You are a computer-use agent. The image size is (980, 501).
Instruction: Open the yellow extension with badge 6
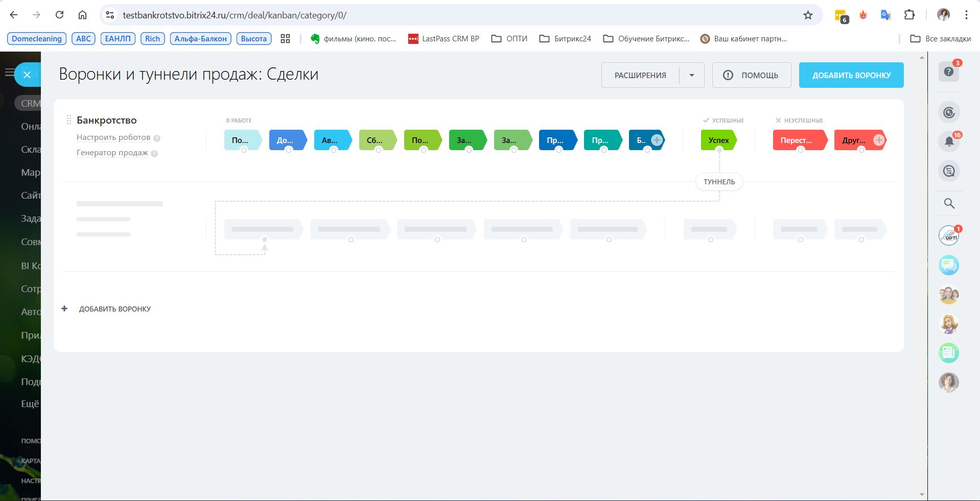[x=841, y=16]
